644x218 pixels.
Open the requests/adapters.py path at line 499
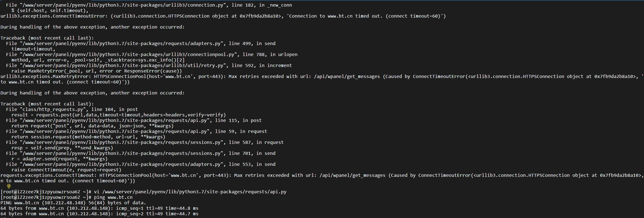(x=121, y=44)
